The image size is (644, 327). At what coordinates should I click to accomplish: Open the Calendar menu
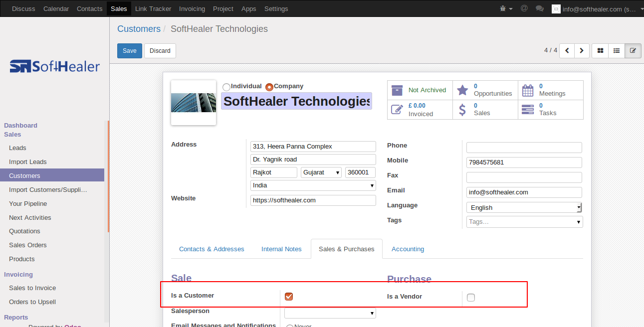[x=56, y=8]
